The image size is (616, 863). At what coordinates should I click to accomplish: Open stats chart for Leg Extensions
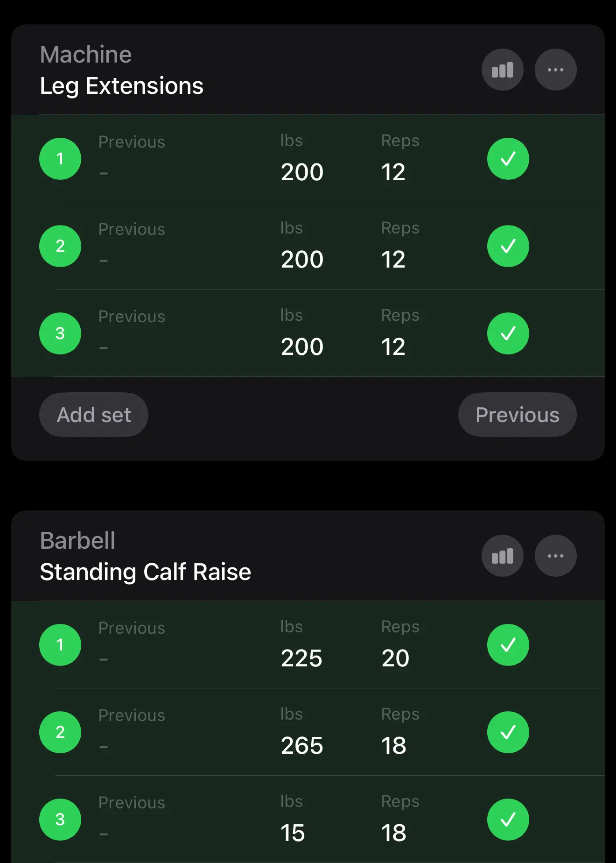[502, 70]
